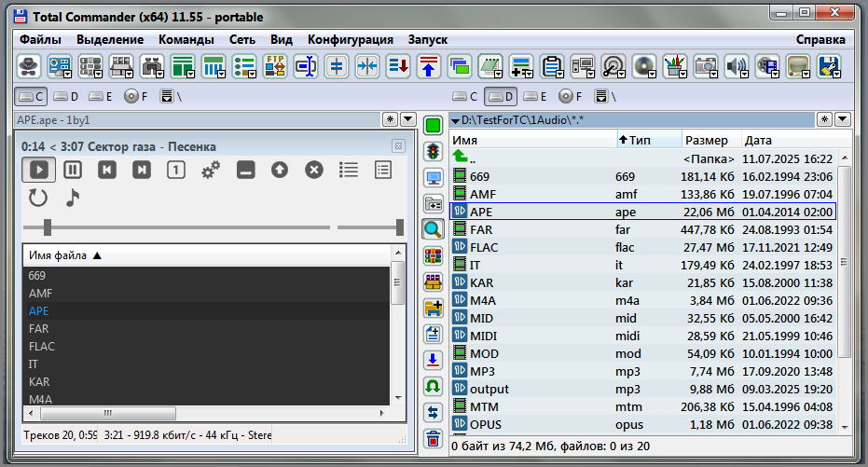Image resolution: width=868 pixels, height=467 pixels.
Task: Click the left panel favorites asterisk button
Action: [391, 119]
